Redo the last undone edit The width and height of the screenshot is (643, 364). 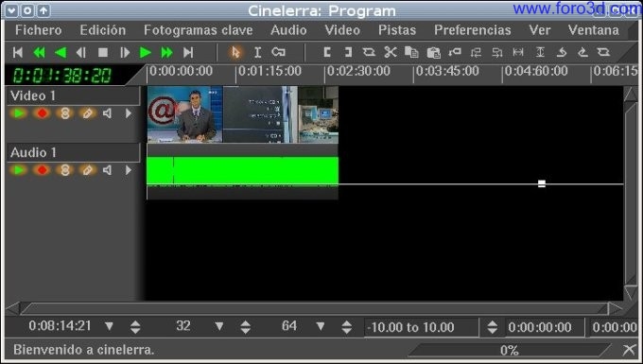(582, 52)
